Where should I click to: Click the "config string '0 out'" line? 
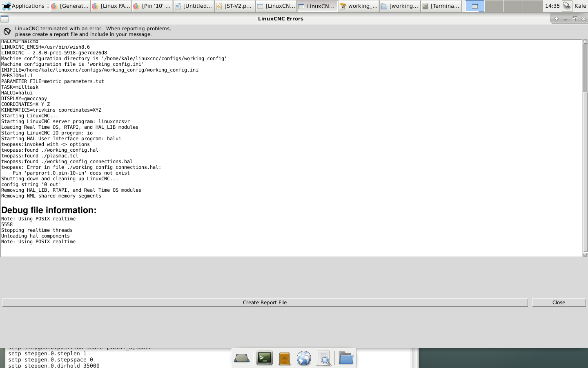31,184
